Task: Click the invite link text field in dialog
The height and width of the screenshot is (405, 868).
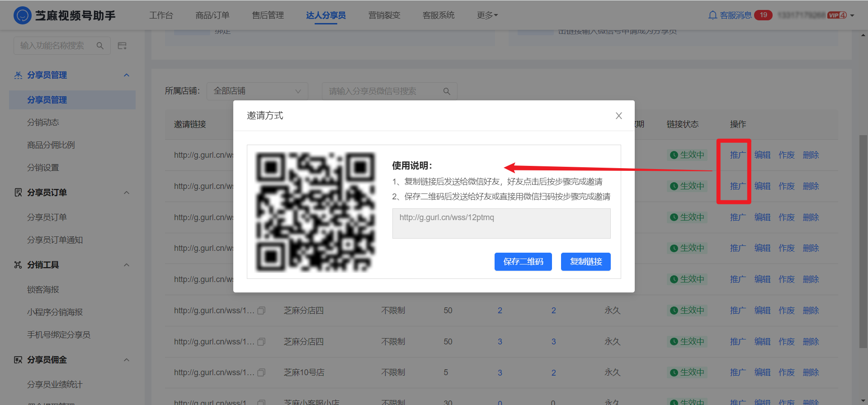Action: click(x=501, y=223)
